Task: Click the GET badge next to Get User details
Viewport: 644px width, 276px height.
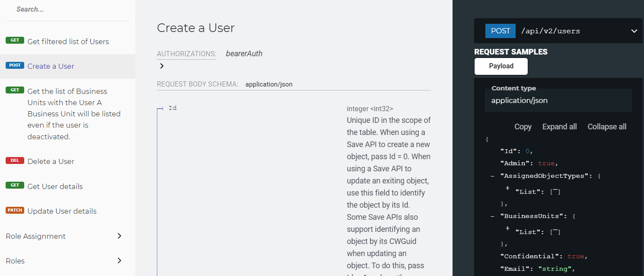Action: click(x=15, y=185)
